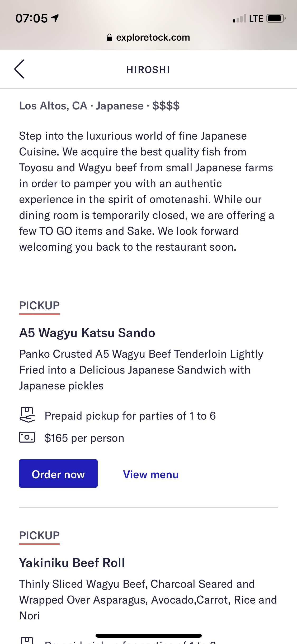The image size is (297, 644).
Task: Select the PICKUP label above Yakiniku Beef Roll
Action: (39, 536)
